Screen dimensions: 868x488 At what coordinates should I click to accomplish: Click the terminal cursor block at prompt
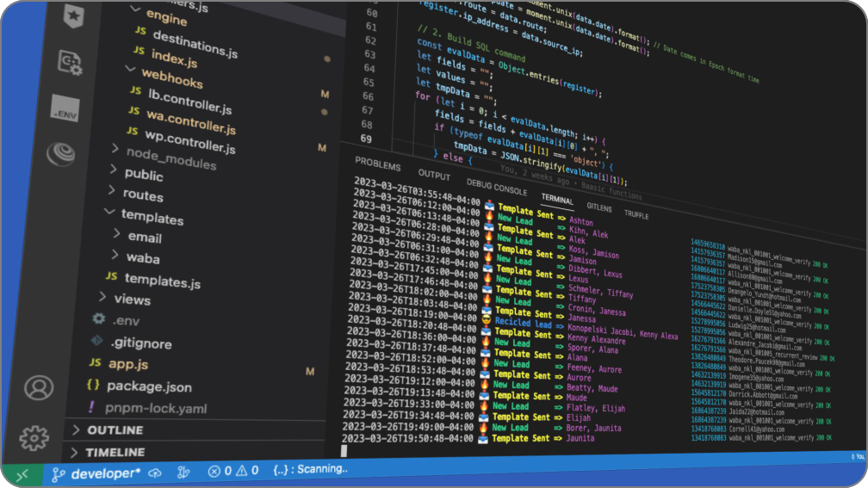[x=344, y=452]
